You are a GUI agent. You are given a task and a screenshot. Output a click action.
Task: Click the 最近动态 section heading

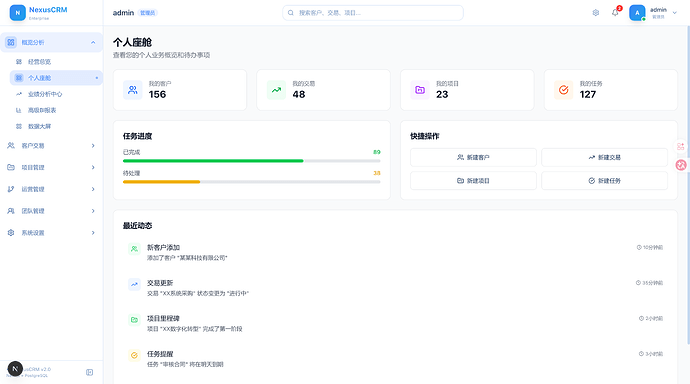click(x=137, y=226)
